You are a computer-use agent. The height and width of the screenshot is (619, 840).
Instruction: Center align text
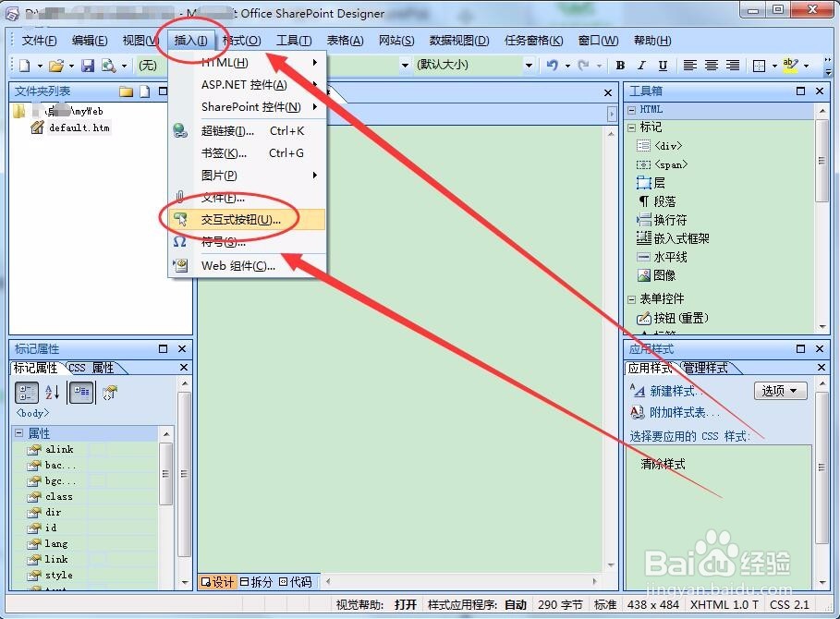[712, 66]
